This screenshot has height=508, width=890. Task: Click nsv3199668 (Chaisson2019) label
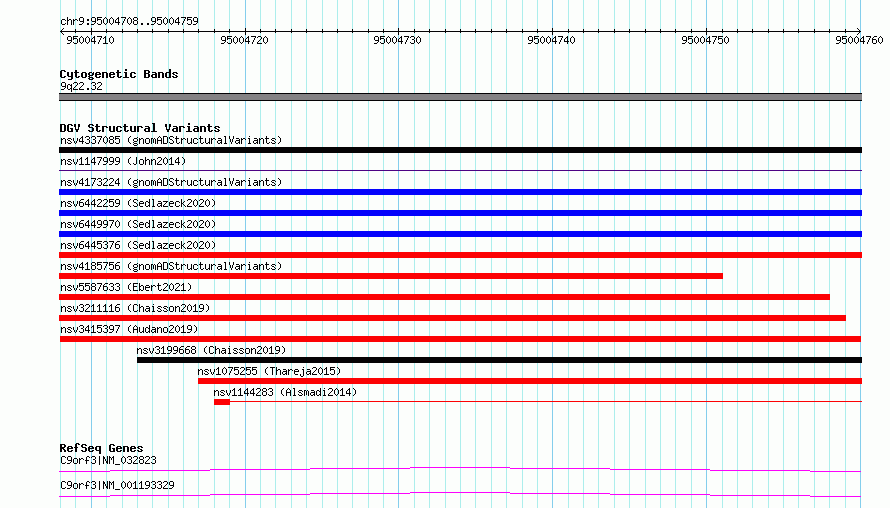pos(211,350)
